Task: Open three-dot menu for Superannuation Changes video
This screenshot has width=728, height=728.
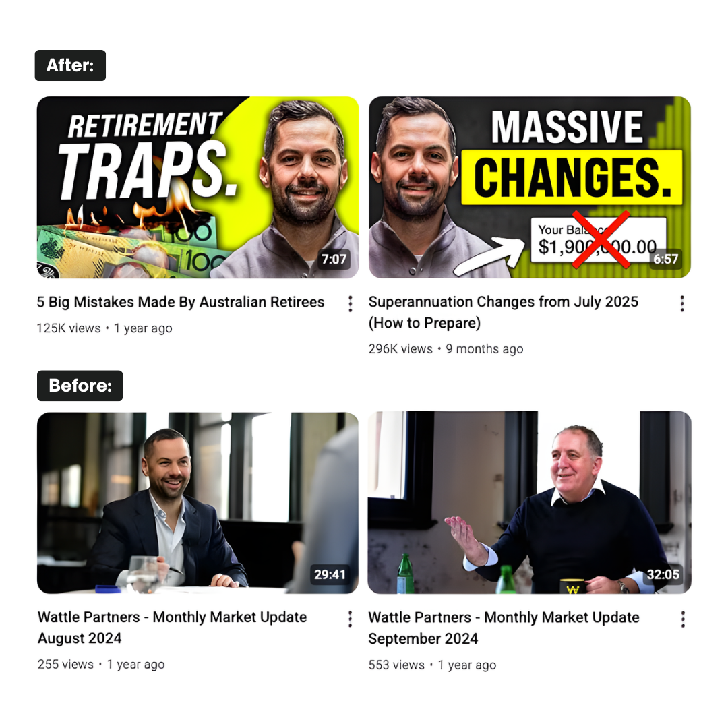Action: [x=682, y=303]
